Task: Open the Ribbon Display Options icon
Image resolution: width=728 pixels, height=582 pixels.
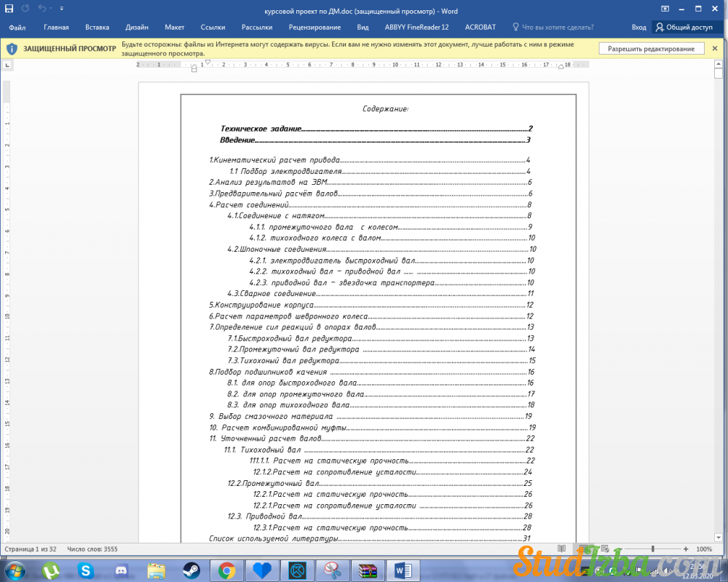Action: click(x=665, y=10)
